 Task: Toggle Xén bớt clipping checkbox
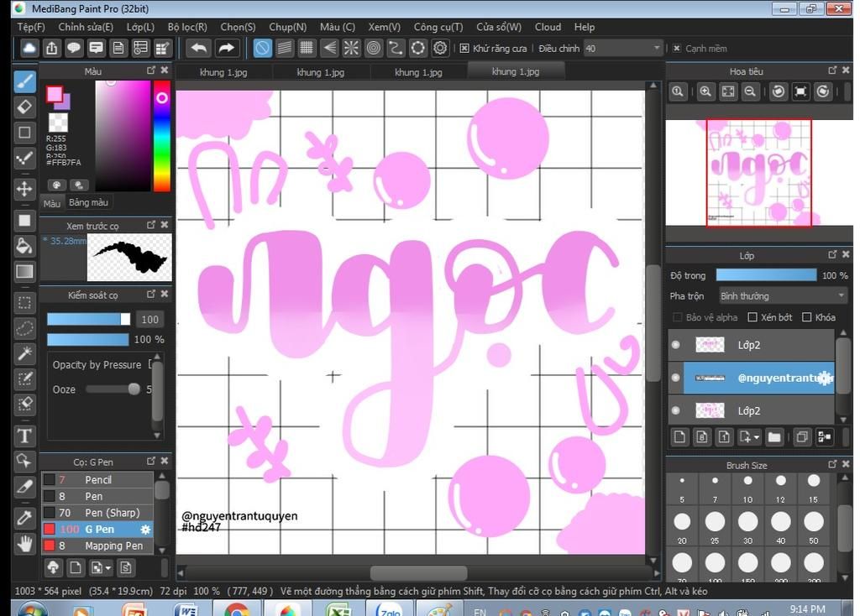click(752, 317)
